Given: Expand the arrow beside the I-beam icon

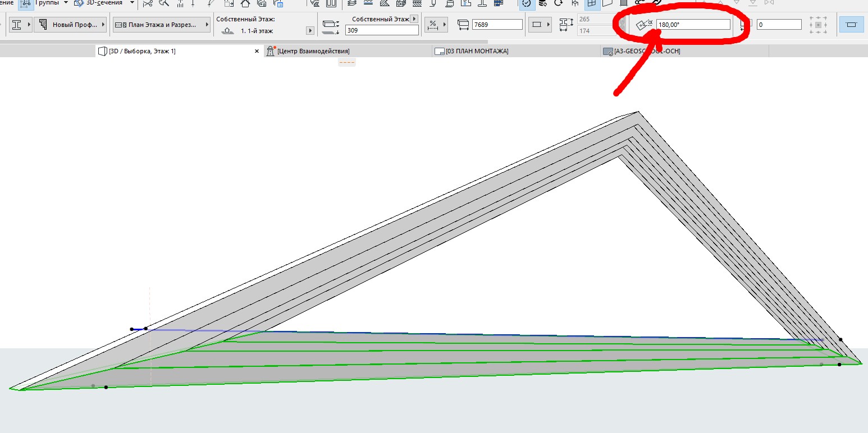Looking at the screenshot, I should point(29,25).
